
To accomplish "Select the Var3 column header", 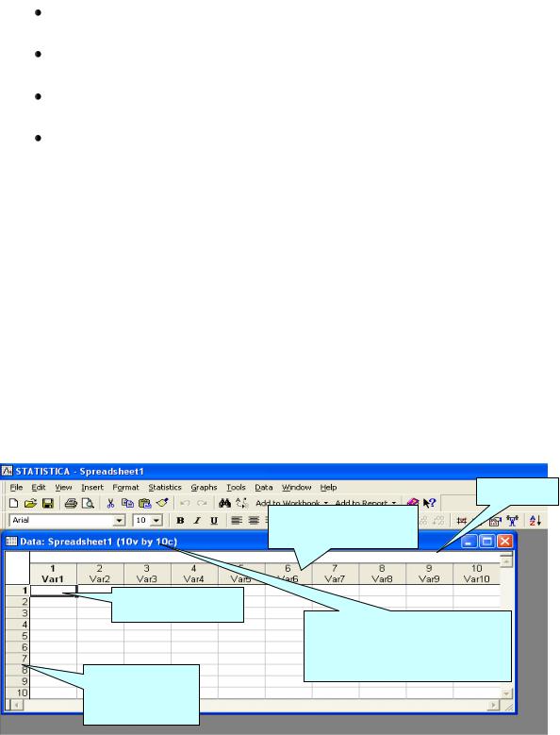I will point(147,574).
